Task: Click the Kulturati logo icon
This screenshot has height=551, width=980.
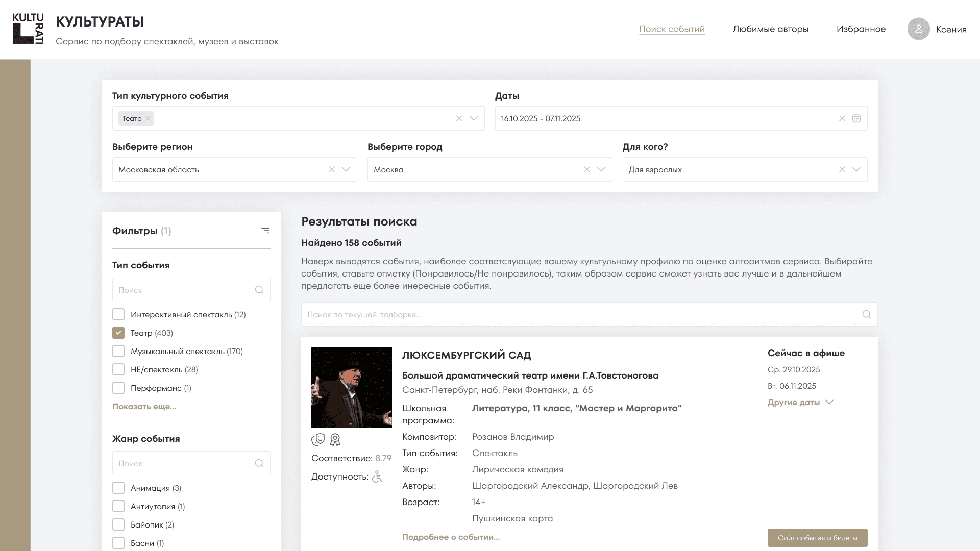Action: tap(28, 29)
